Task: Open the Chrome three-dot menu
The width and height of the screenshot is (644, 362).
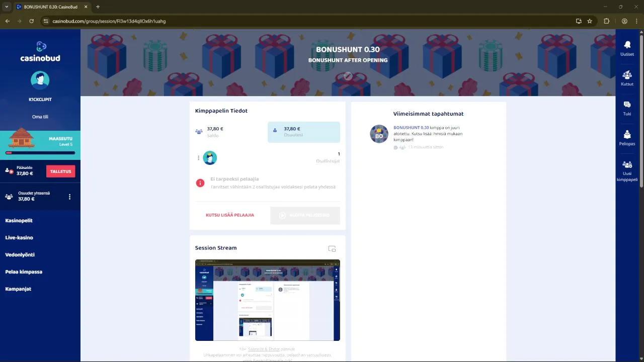Action: coord(636,21)
